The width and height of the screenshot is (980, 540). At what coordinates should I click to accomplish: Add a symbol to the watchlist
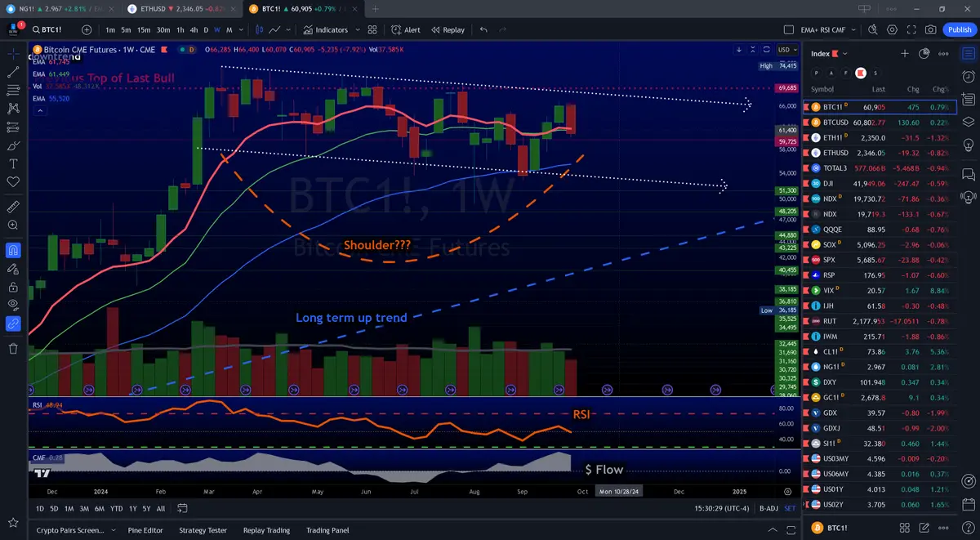pyautogui.click(x=905, y=54)
